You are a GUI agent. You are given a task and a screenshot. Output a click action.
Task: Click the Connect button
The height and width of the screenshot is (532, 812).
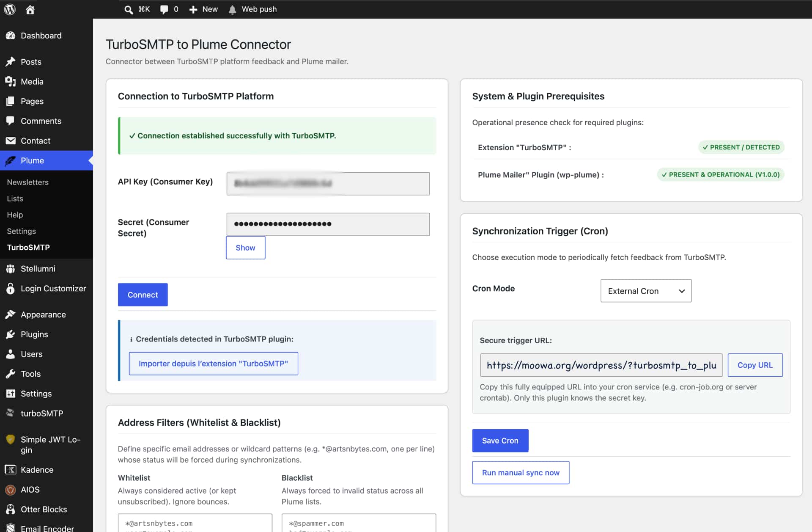click(143, 295)
